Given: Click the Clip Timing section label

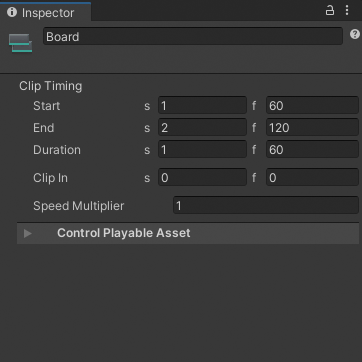Looking at the screenshot, I should click(51, 86).
